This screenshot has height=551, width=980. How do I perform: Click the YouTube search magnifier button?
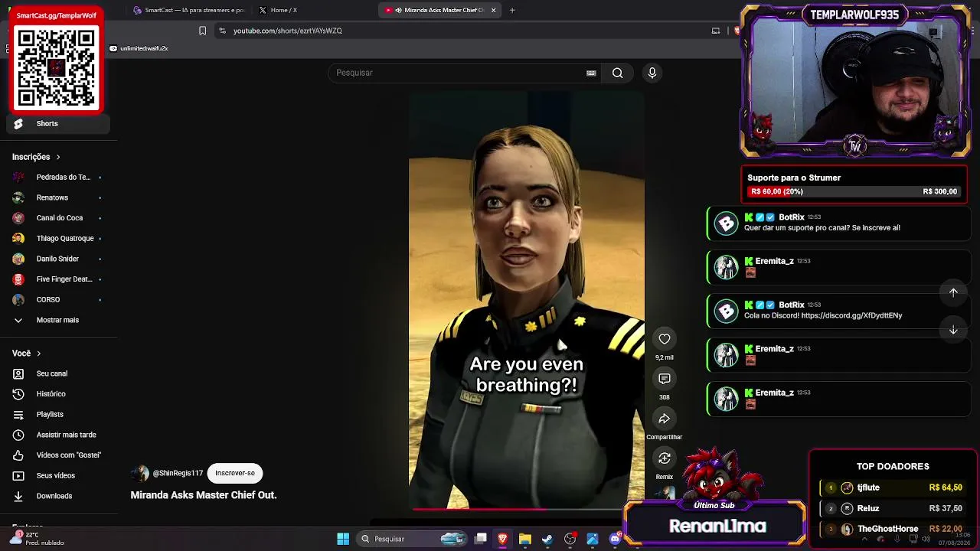coord(617,73)
